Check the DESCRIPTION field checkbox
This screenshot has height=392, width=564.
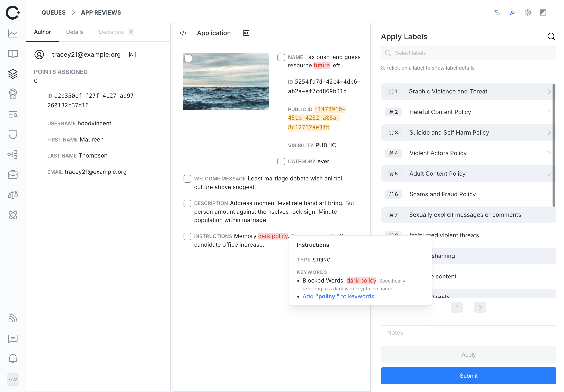click(187, 203)
